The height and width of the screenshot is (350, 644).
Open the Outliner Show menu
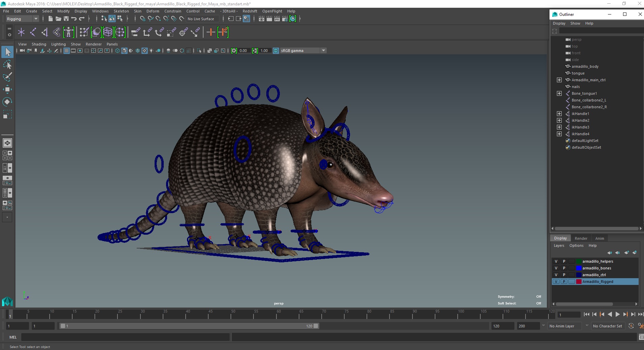(x=575, y=23)
